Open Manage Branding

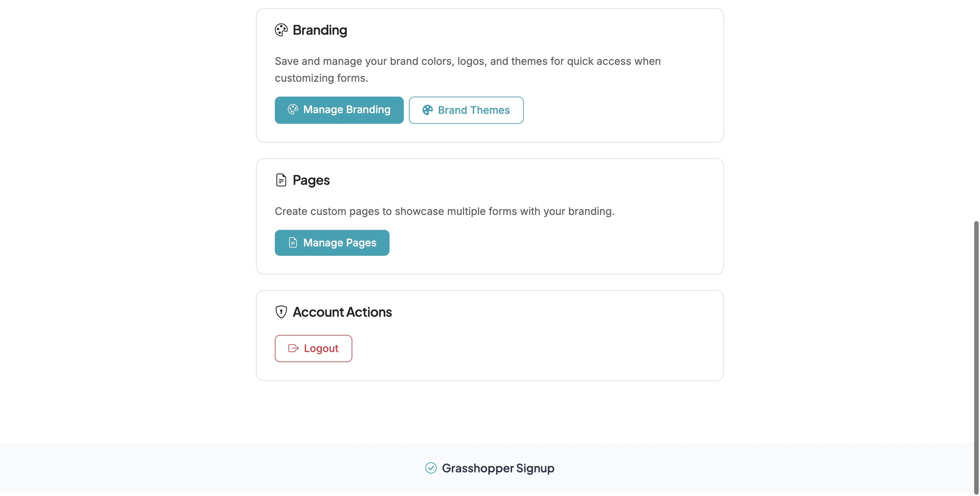339,110
